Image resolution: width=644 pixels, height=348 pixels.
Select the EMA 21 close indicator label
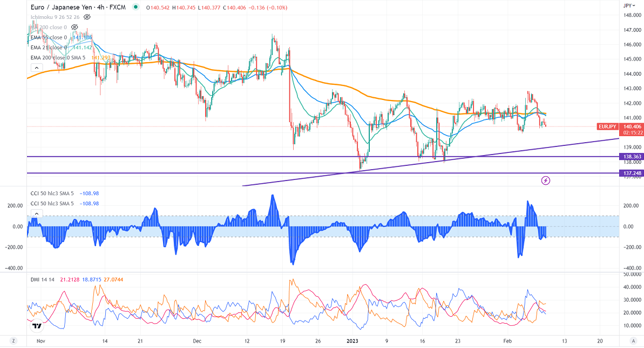(x=49, y=48)
